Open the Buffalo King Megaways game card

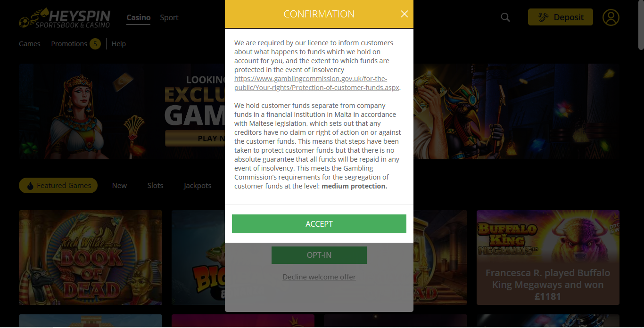[548, 257]
